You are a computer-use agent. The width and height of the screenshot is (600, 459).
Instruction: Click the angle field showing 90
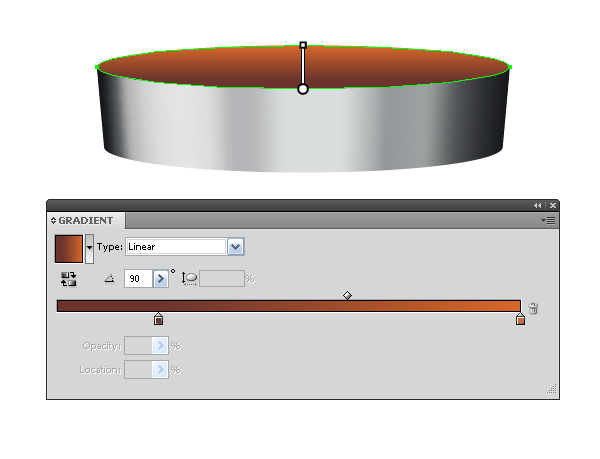click(x=139, y=278)
